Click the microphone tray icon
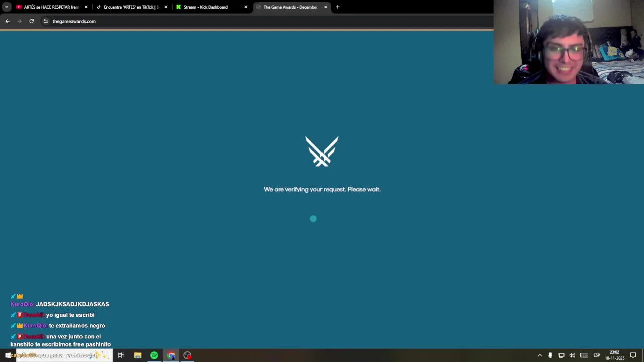 pyautogui.click(x=550, y=355)
